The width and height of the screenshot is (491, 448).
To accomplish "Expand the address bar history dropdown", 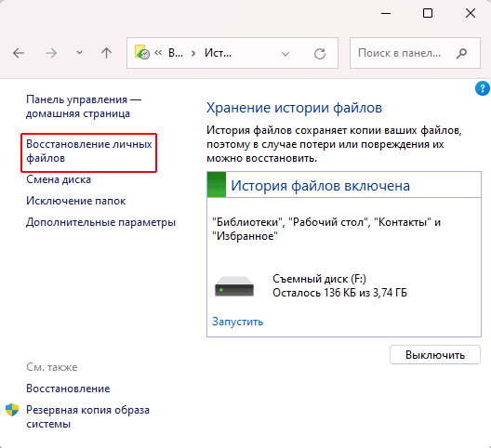I will pyautogui.click(x=285, y=54).
